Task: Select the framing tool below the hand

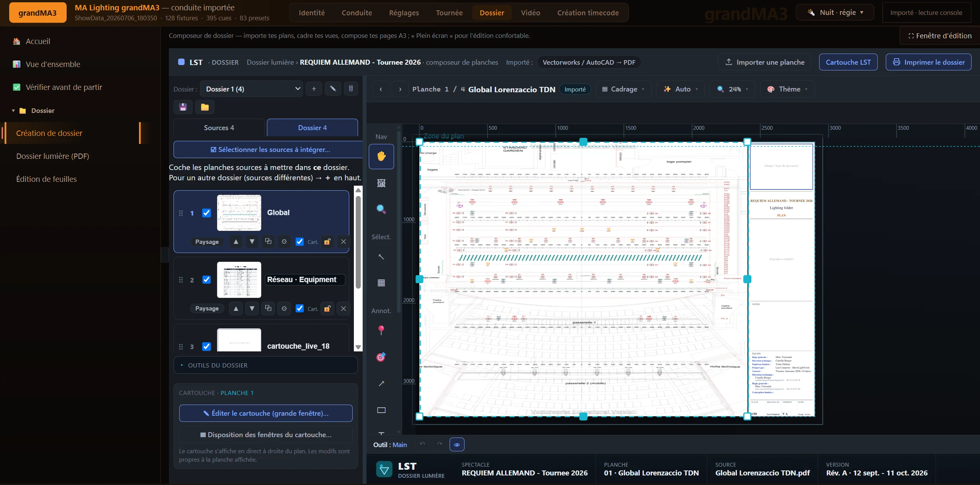Action: pyautogui.click(x=381, y=183)
